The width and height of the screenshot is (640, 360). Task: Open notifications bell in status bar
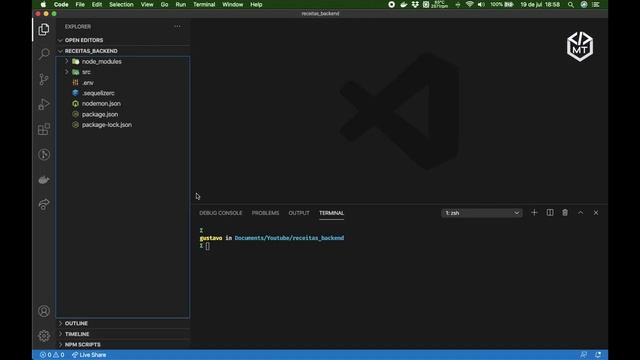pos(598,355)
